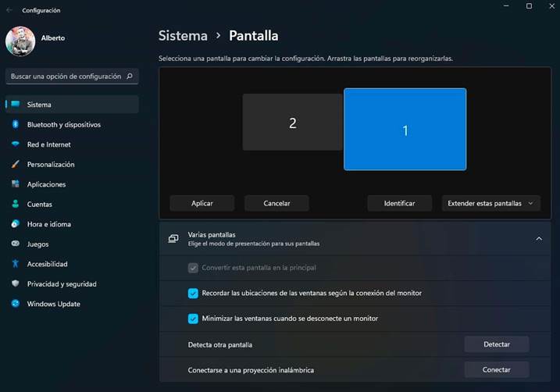Open Juegos settings

tap(72, 244)
